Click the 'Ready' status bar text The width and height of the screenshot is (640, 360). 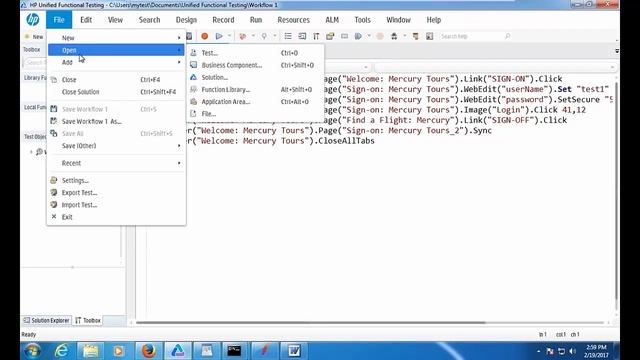point(29,334)
